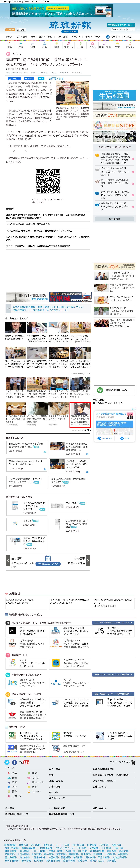
Task: Expand the 琉球新報デジタルサービス dropdown in header
Action: click(x=121, y=25)
